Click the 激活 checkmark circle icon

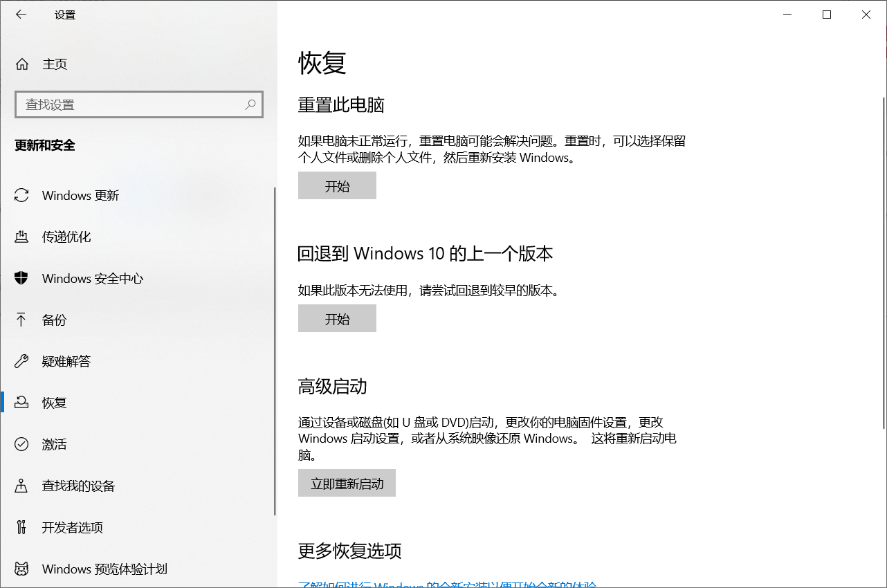pos(21,445)
